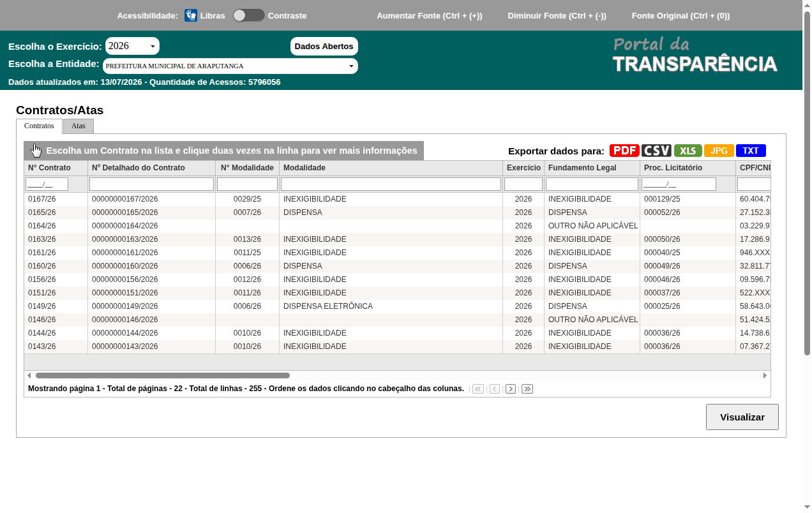
Task: Go to next page of results
Action: 511,389
